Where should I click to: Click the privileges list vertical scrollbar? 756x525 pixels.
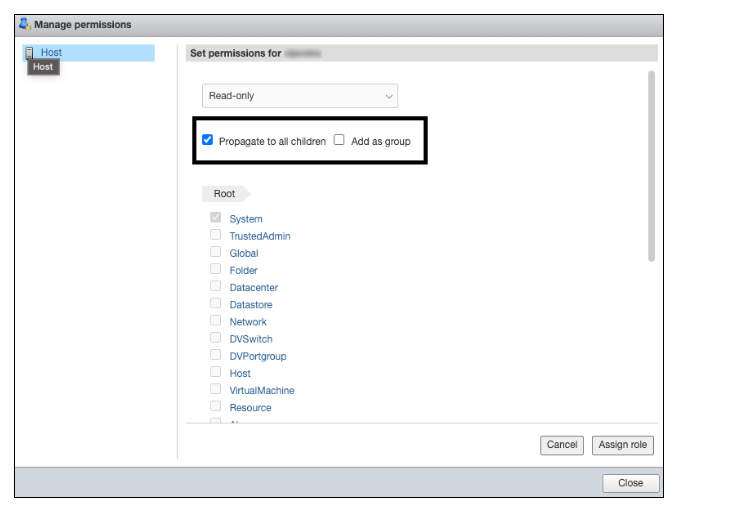click(651, 165)
